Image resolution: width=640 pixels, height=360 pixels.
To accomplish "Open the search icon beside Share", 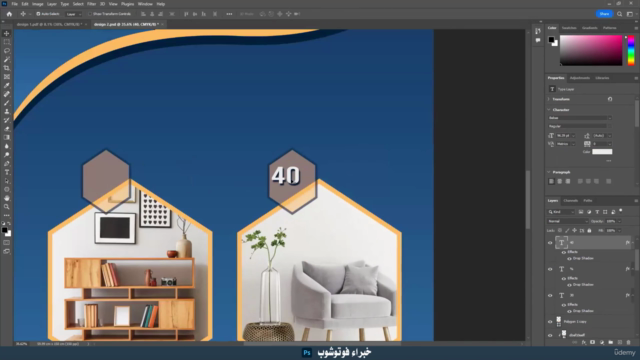I will 619,14.
